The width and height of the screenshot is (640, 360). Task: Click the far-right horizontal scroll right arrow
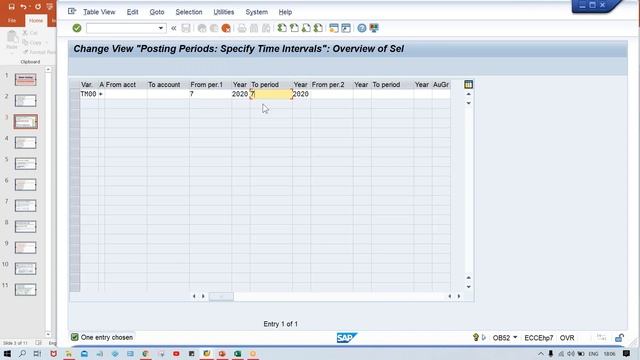[x=459, y=296]
